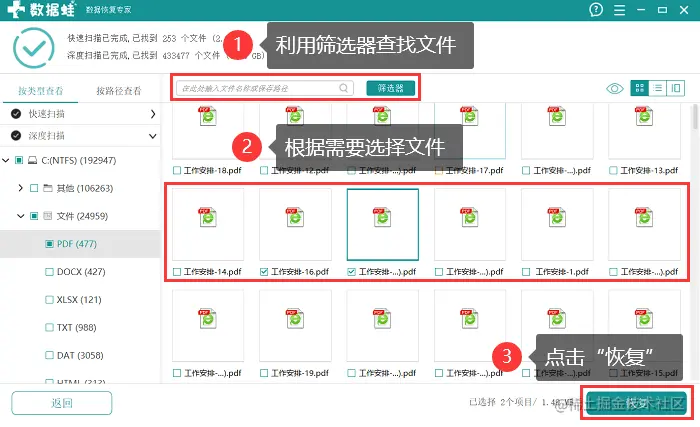700x427 pixels.
Task: Check the TXT (988) checkbox
Action: pos(50,327)
